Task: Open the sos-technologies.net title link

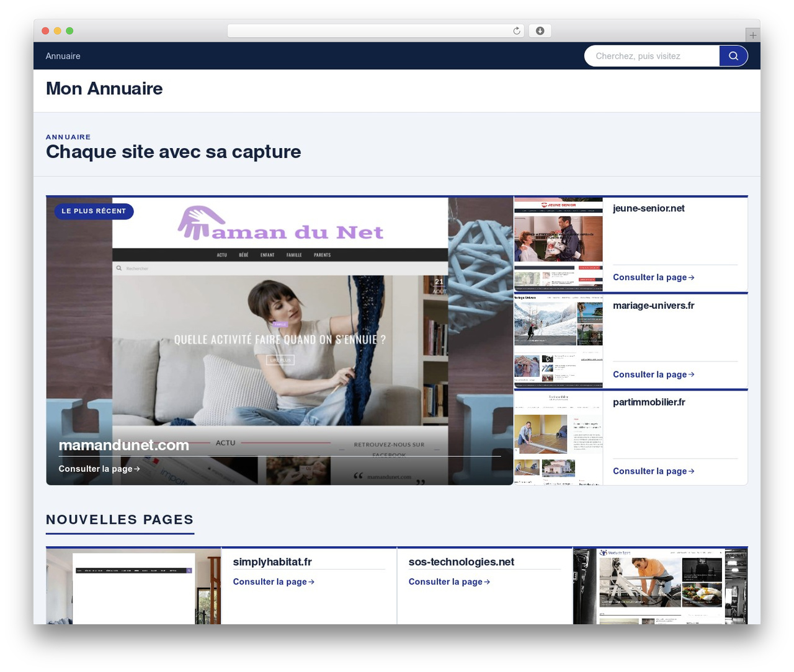Action: [462, 562]
